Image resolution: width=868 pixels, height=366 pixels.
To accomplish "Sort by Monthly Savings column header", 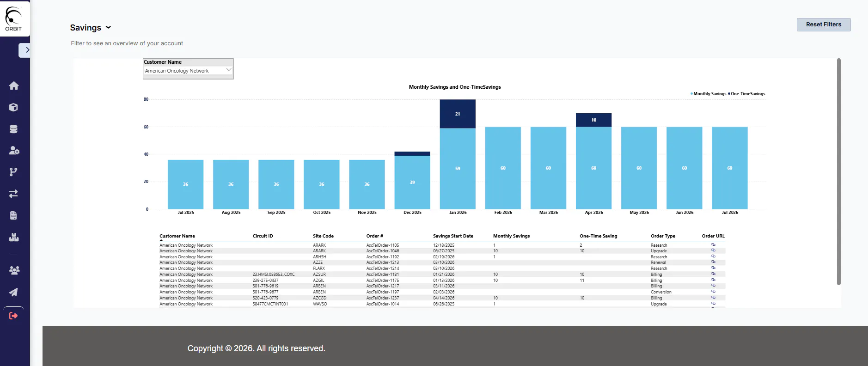I will tap(512, 236).
